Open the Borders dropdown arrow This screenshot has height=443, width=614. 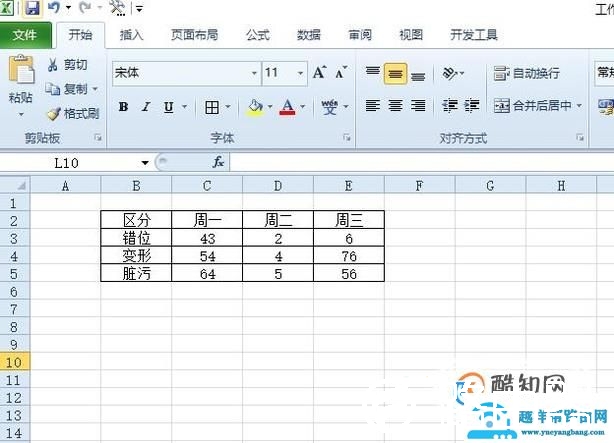click(228, 107)
